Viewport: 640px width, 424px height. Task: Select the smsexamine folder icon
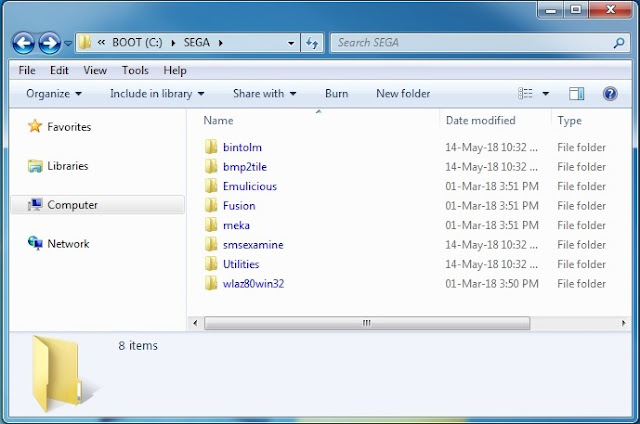[211, 244]
